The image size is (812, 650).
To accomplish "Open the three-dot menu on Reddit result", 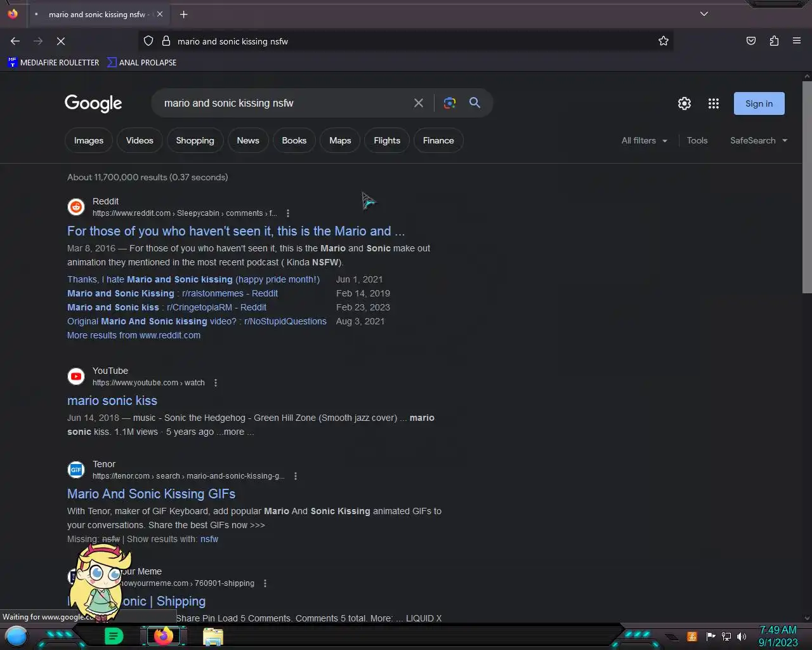I will tap(288, 213).
